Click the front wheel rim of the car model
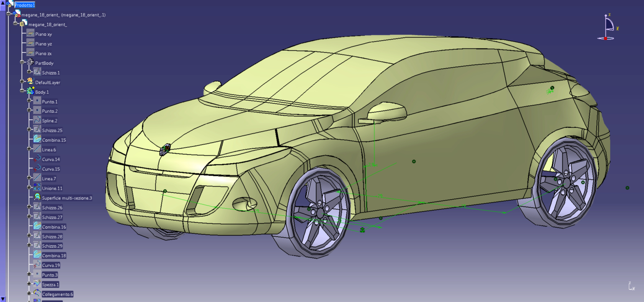The image size is (644, 302). (x=319, y=212)
